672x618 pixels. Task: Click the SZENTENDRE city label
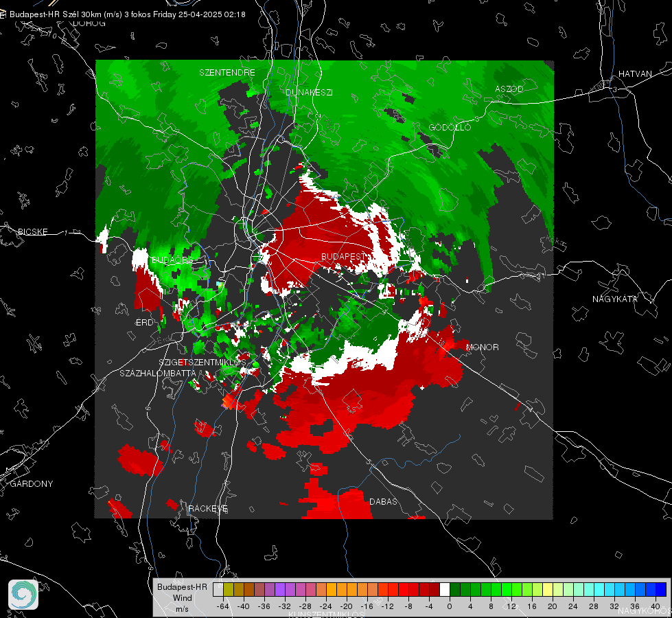(227, 73)
